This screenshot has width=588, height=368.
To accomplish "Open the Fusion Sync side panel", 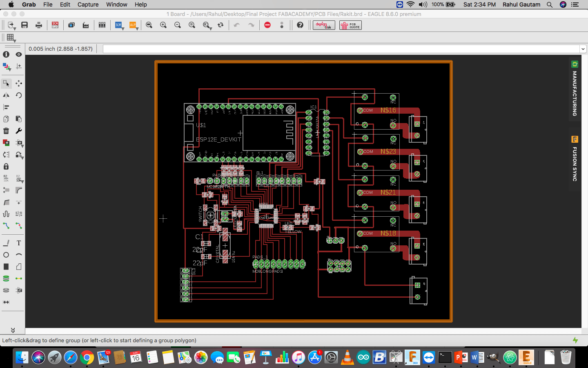I will coord(575,159).
